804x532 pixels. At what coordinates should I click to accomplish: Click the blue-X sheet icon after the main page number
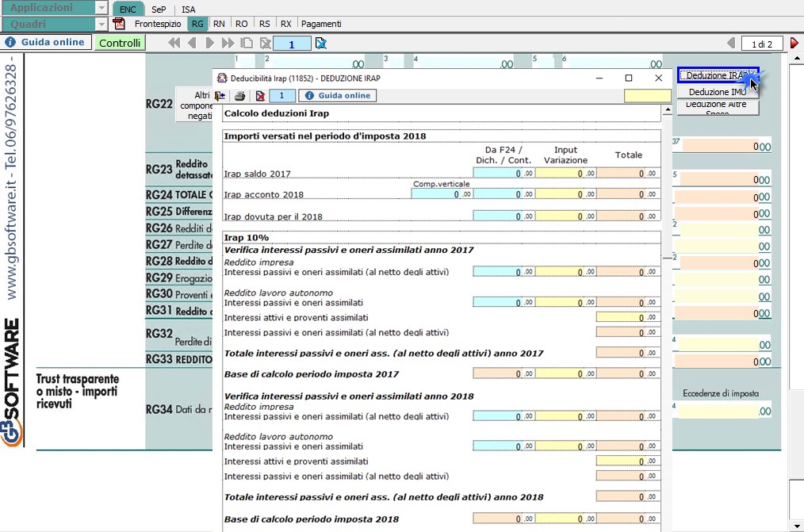(x=321, y=43)
